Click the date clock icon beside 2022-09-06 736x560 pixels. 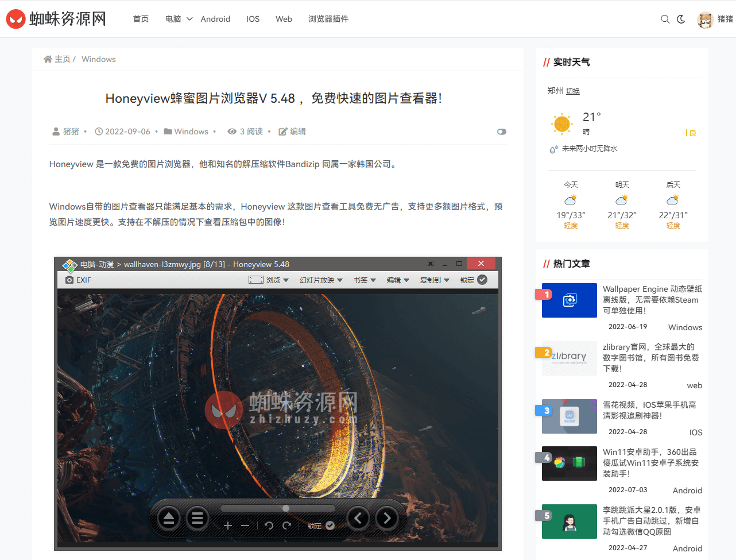click(99, 132)
